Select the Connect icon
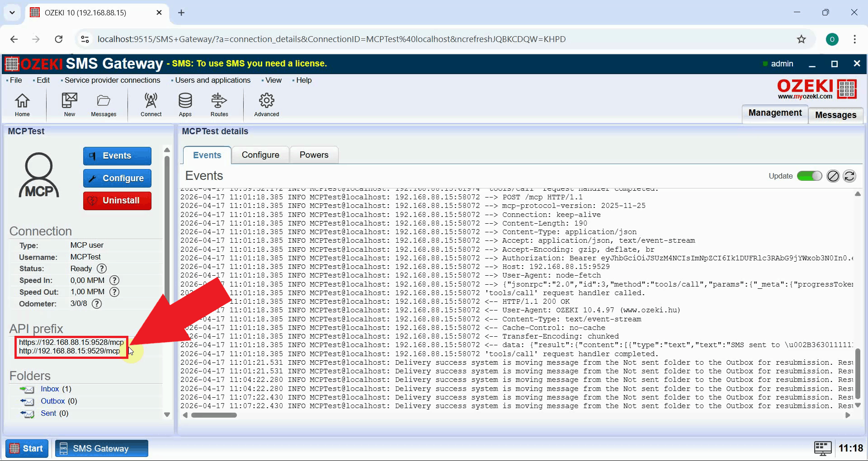The height and width of the screenshot is (461, 868). tap(151, 104)
